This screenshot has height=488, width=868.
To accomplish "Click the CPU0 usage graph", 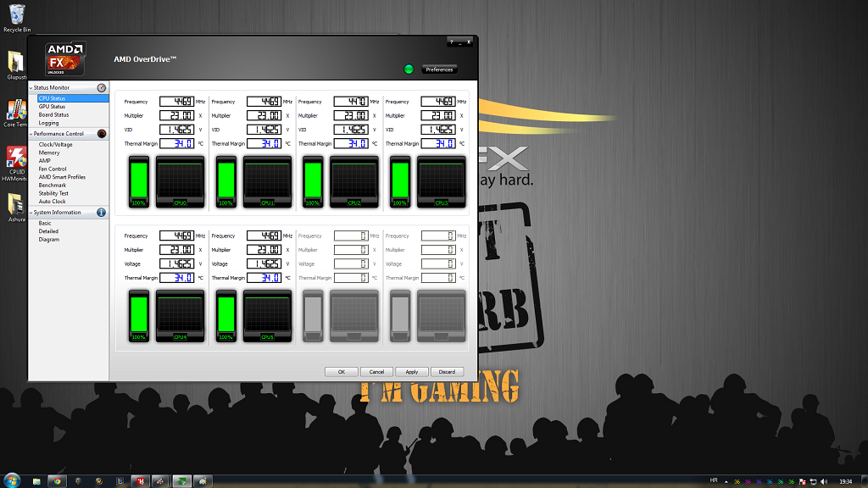I will click(x=180, y=181).
